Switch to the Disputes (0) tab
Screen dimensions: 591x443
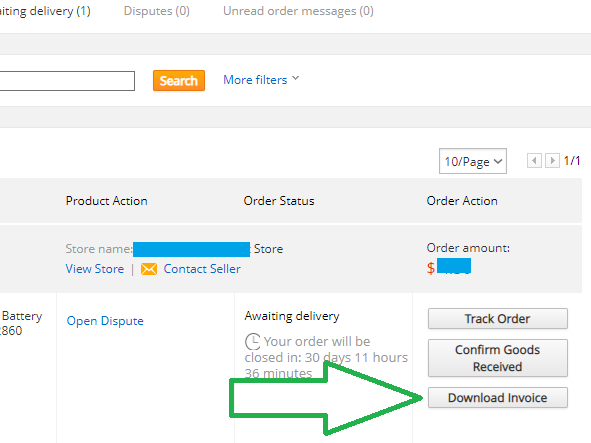click(156, 11)
